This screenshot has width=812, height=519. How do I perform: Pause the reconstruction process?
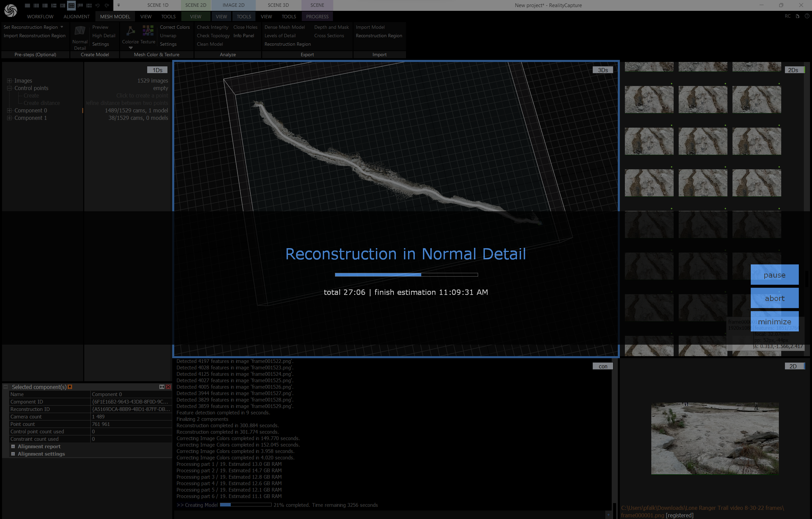774,275
